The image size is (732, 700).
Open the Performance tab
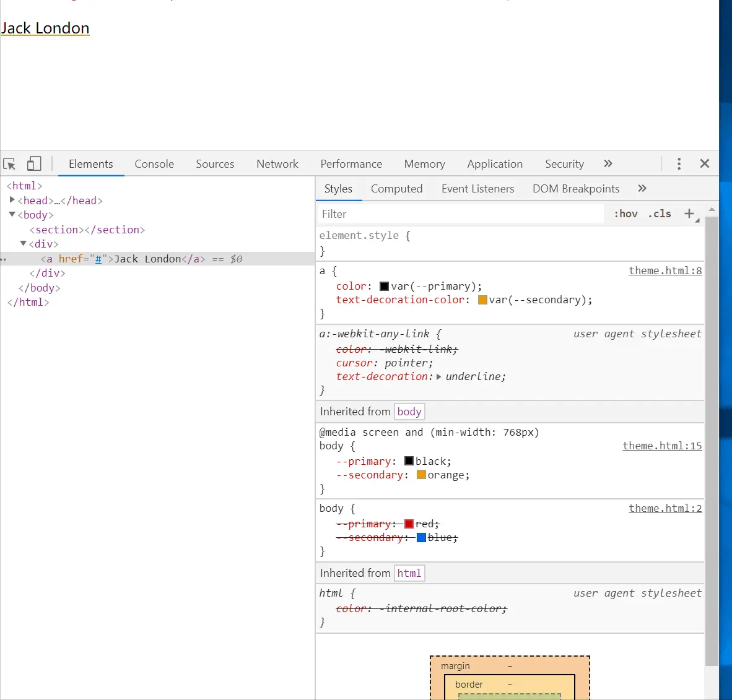(351, 164)
